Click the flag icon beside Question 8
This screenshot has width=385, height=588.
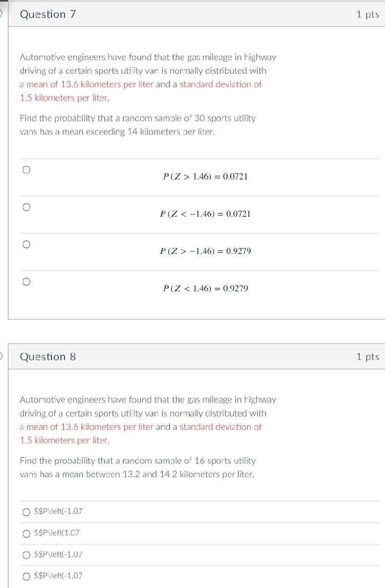coord(1,356)
